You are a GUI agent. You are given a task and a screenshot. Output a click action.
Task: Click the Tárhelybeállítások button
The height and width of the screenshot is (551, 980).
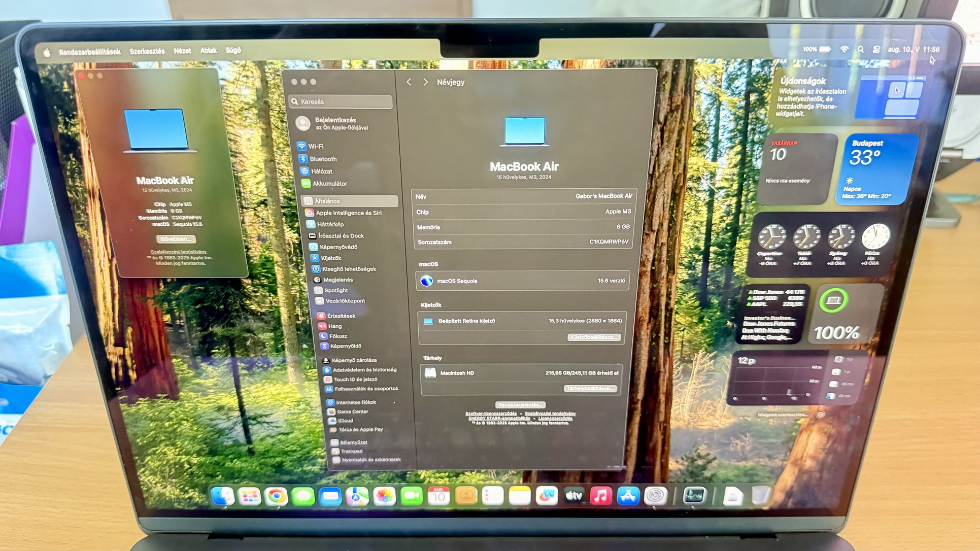coord(590,389)
